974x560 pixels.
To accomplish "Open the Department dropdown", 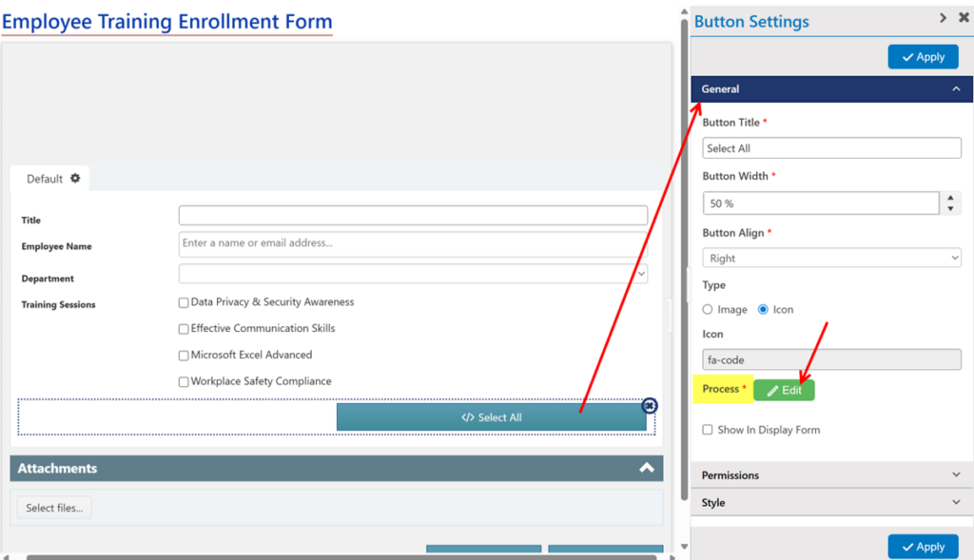I will tap(413, 274).
